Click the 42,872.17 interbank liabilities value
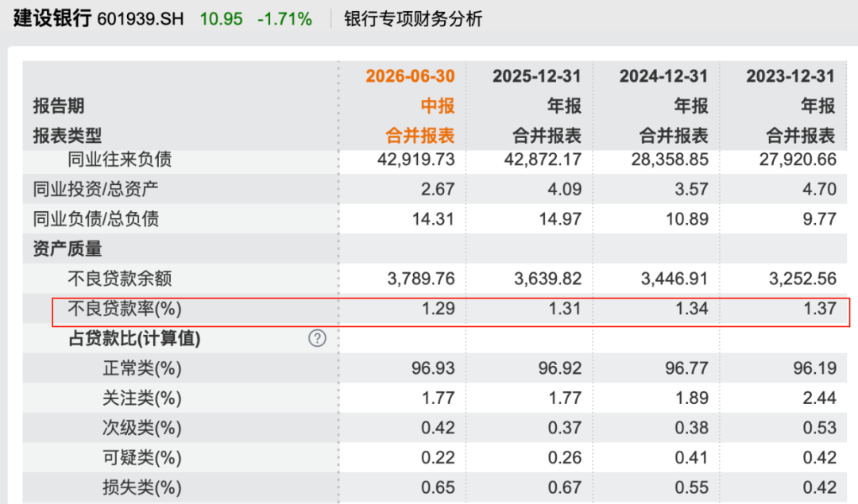 pyautogui.click(x=543, y=159)
